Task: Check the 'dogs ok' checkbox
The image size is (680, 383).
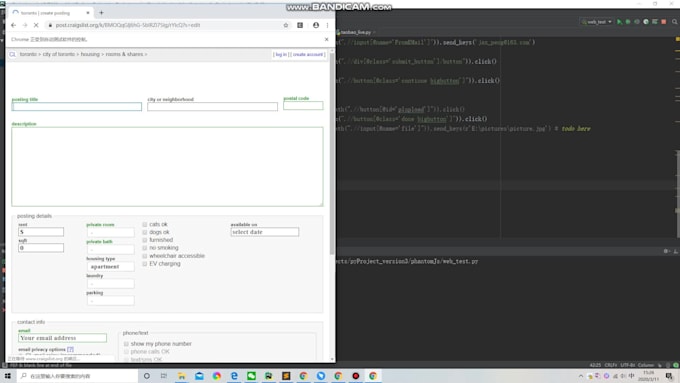Action: pos(145,232)
